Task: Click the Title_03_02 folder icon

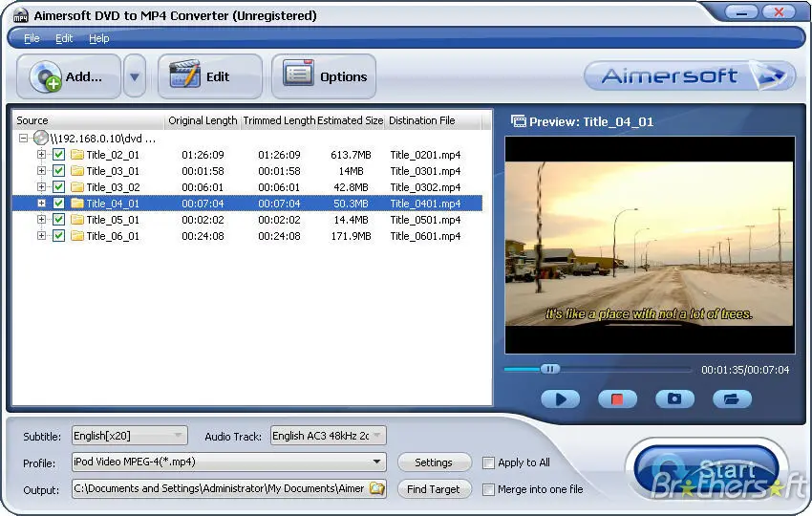Action: pyautogui.click(x=77, y=186)
